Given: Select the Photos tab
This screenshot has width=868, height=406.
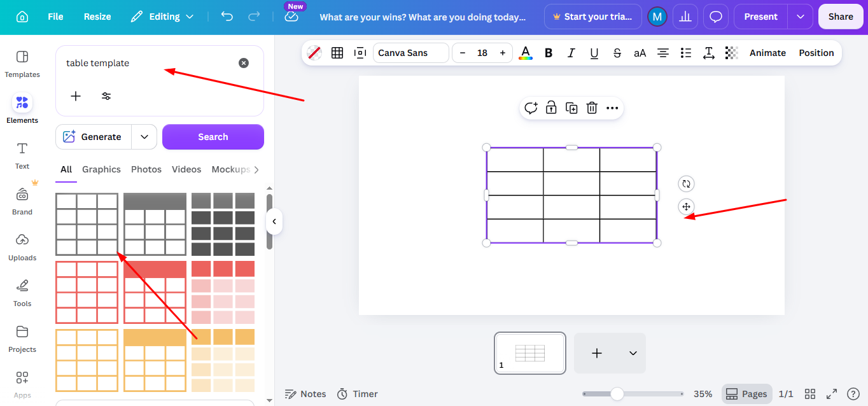Looking at the screenshot, I should [x=146, y=169].
